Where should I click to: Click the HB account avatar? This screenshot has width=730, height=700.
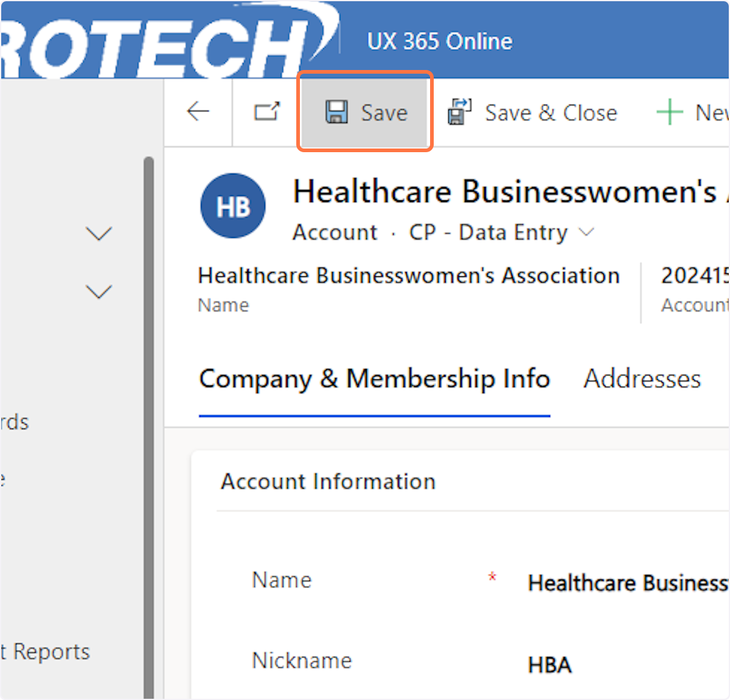click(x=233, y=206)
